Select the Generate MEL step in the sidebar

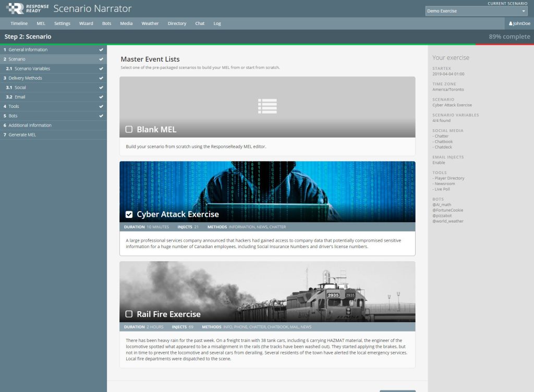click(x=22, y=134)
